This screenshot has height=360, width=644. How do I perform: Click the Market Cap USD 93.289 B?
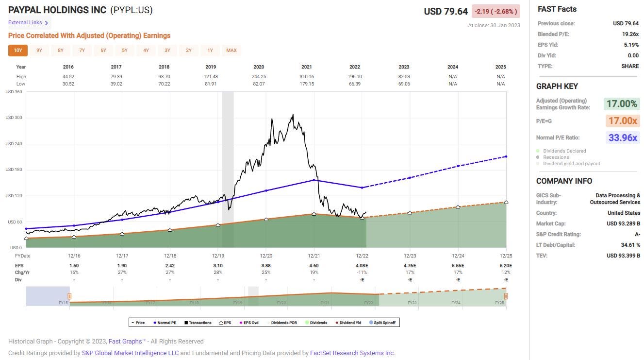[x=623, y=223]
